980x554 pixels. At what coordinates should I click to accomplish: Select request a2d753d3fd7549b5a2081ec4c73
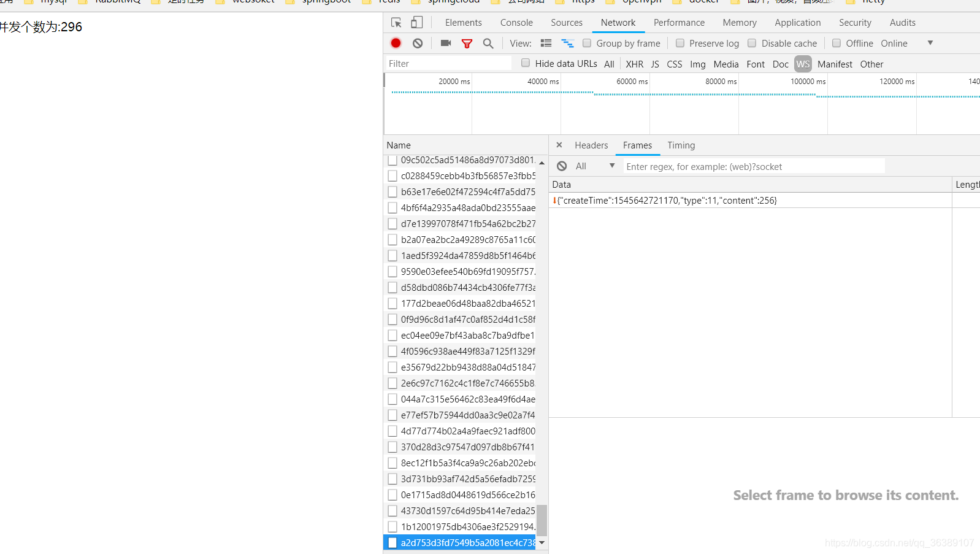459,542
